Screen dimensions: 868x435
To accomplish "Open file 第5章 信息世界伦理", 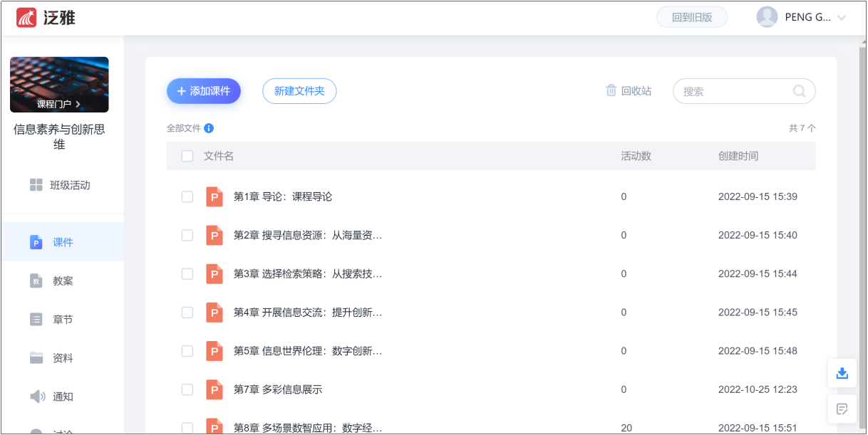I will (x=308, y=351).
